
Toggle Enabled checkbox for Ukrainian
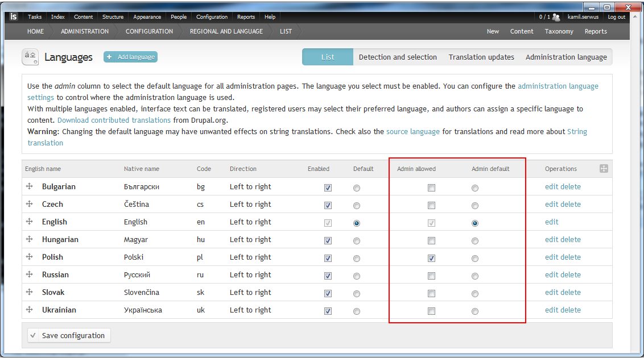(328, 311)
